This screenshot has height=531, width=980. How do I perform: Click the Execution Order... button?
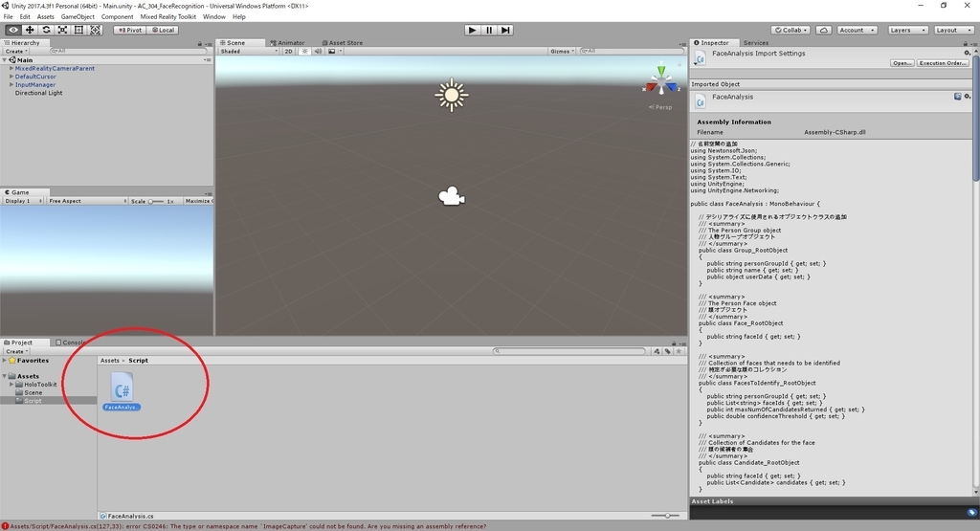click(x=943, y=63)
